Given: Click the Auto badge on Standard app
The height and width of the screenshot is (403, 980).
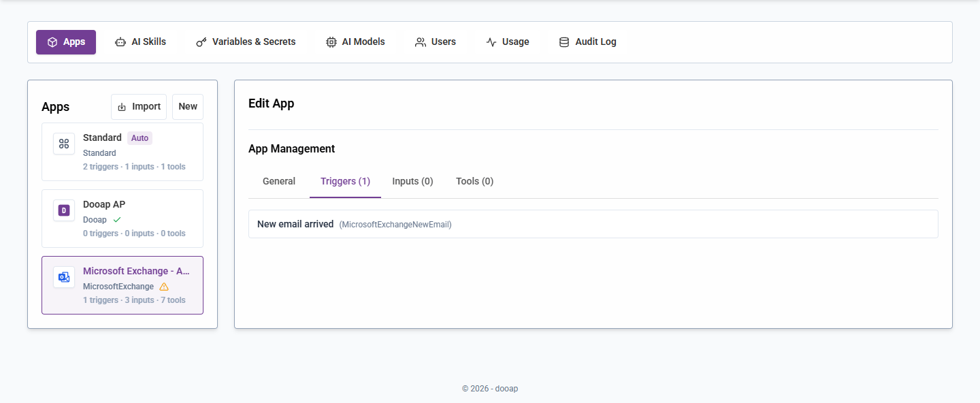Looking at the screenshot, I should pos(140,138).
